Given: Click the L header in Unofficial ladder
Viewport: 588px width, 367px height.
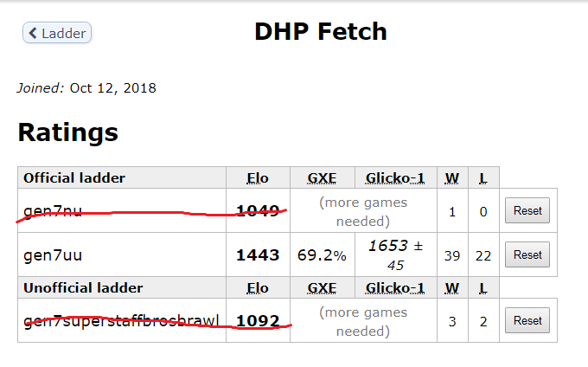Looking at the screenshot, I should [483, 288].
